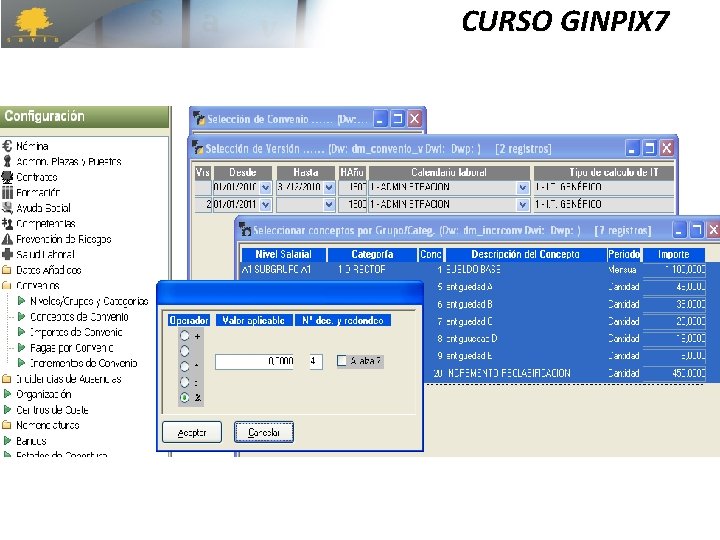This screenshot has width=720, height=540.
Task: Click the Incidencias de Ausencias folder icon
Action: [7, 379]
